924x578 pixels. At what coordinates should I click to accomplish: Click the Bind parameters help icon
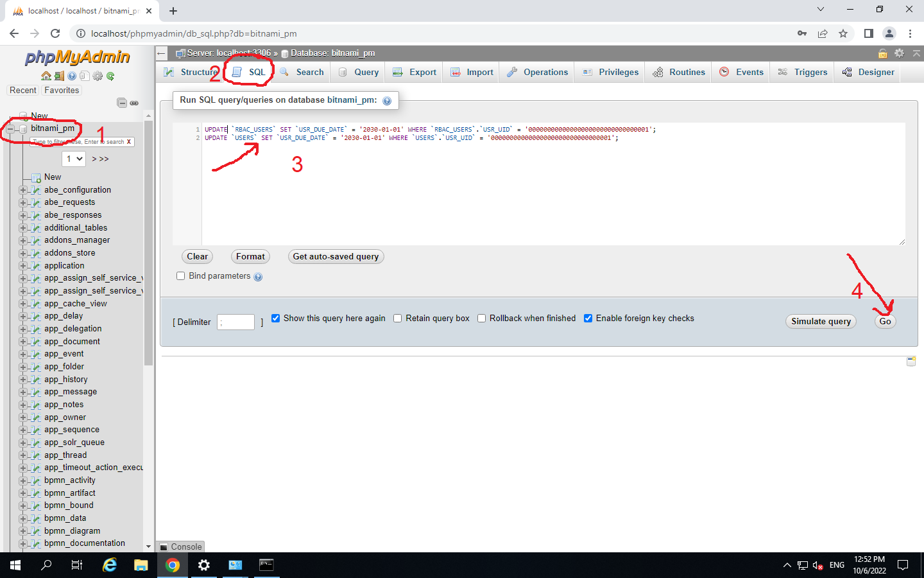click(258, 277)
